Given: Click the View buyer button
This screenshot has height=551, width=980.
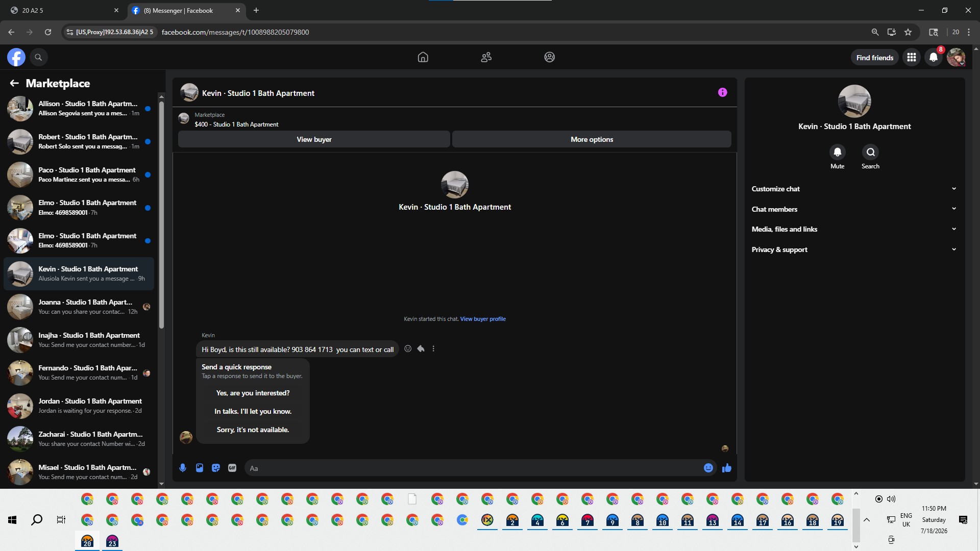Looking at the screenshot, I should pos(314,139).
